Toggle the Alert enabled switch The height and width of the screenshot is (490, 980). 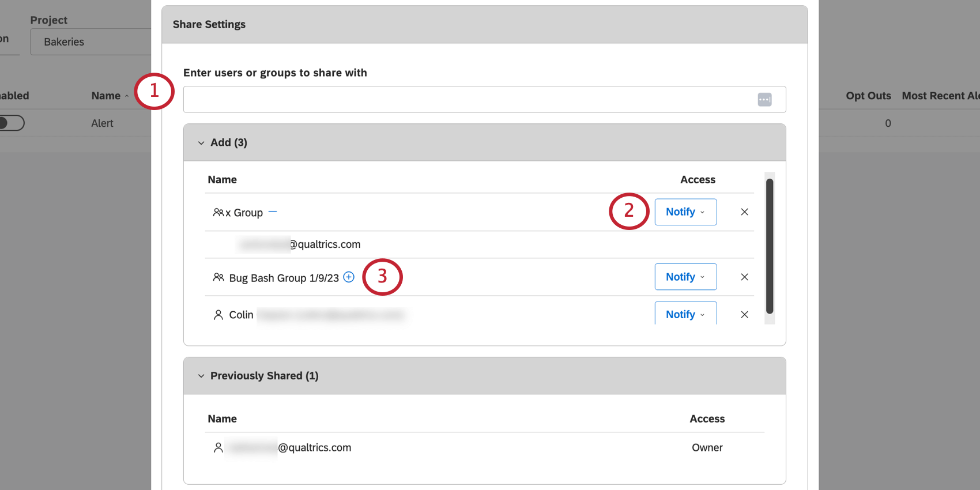12,123
